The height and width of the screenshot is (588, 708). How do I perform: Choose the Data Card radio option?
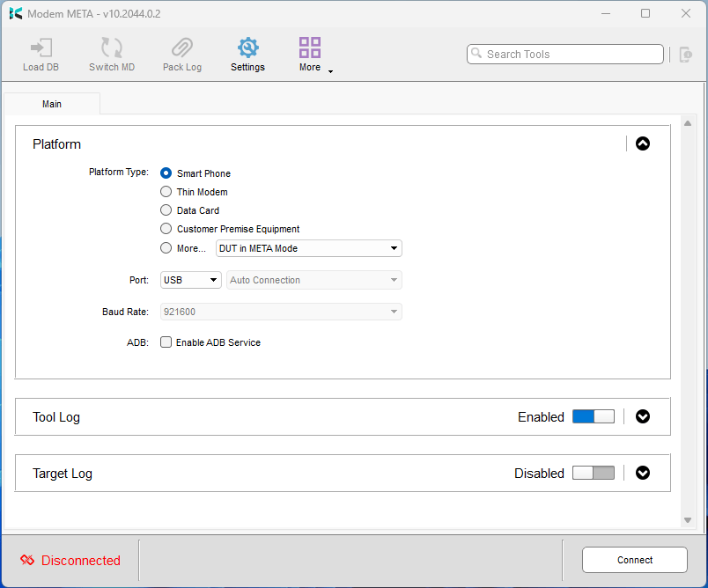point(166,210)
